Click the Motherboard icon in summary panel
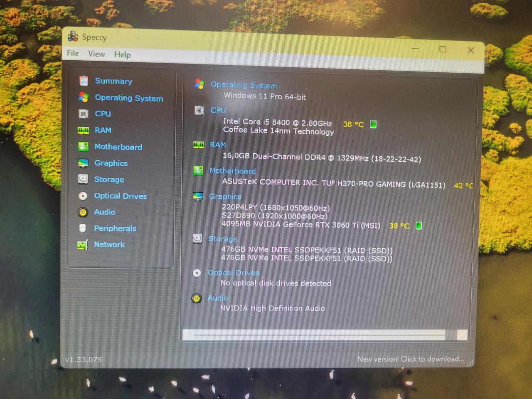The image size is (532, 399). (198, 171)
